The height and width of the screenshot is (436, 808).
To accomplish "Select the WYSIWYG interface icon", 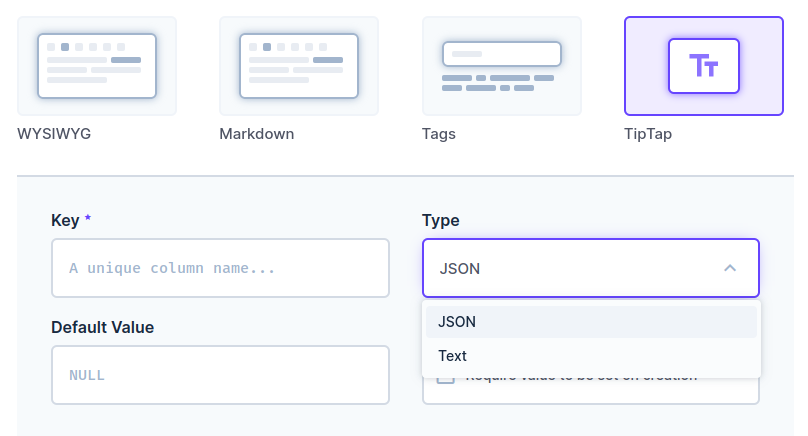I will (97, 66).
